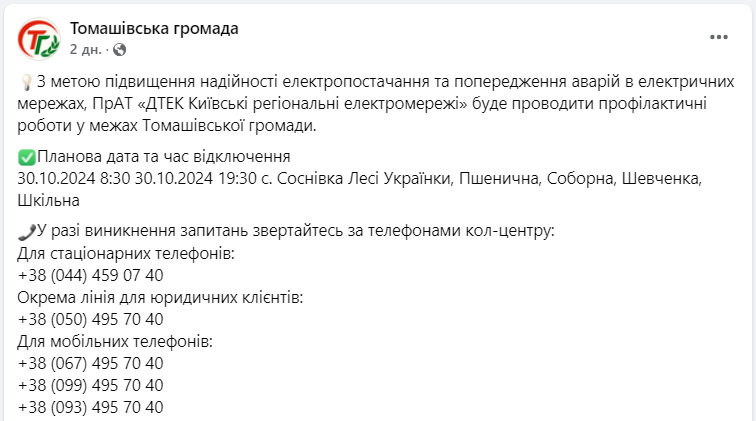Click phone number +38 (050) 495 70 40

[90, 319]
